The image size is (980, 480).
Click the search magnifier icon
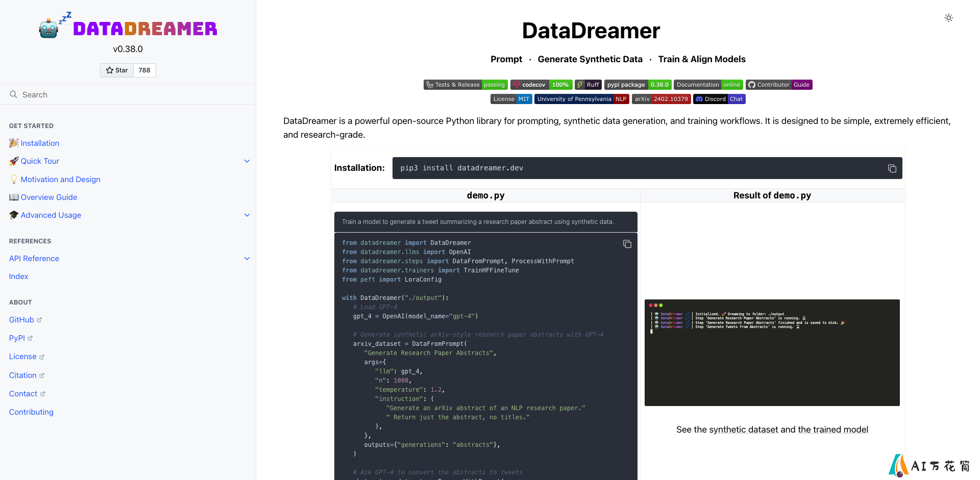point(13,94)
